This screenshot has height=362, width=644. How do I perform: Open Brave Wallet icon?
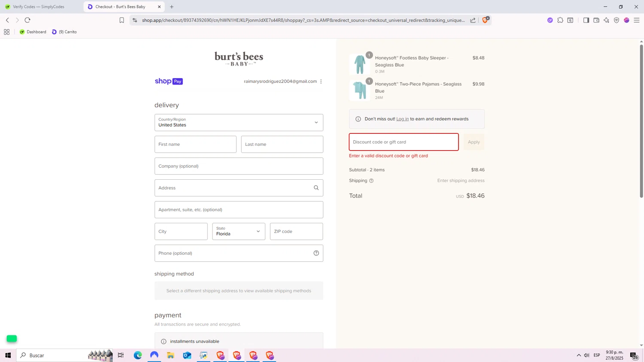click(596, 20)
